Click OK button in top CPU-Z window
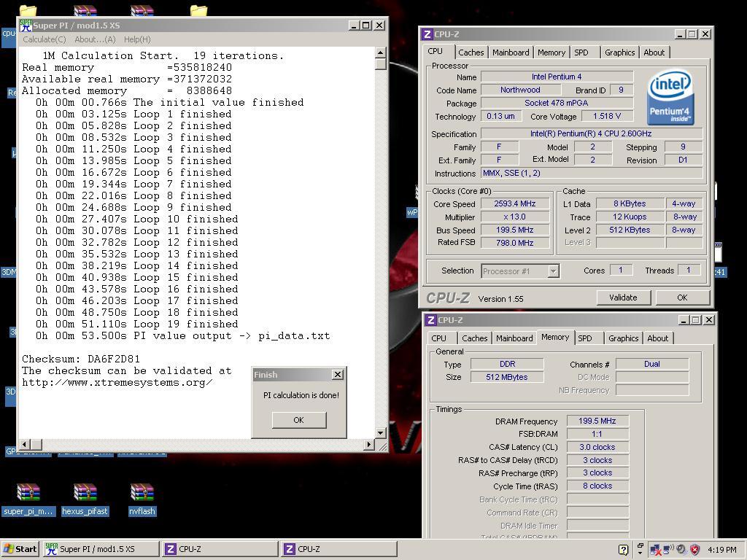The width and height of the screenshot is (747, 560). pos(682,297)
